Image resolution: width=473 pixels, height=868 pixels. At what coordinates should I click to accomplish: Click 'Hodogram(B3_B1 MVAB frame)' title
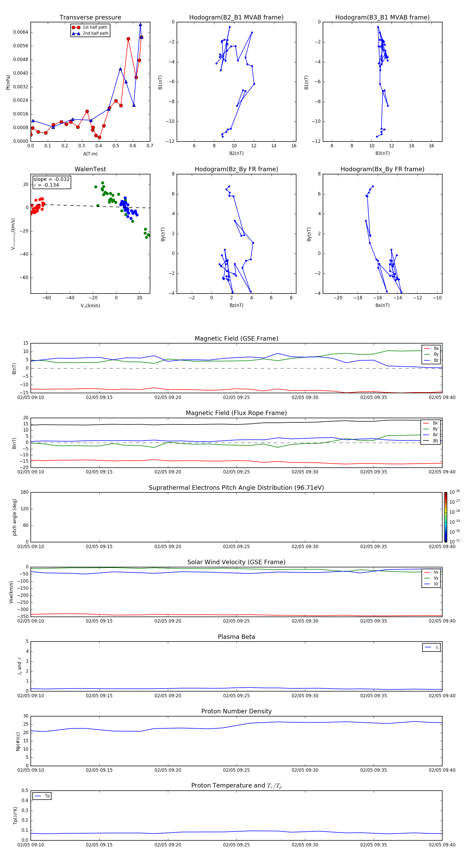(x=382, y=18)
